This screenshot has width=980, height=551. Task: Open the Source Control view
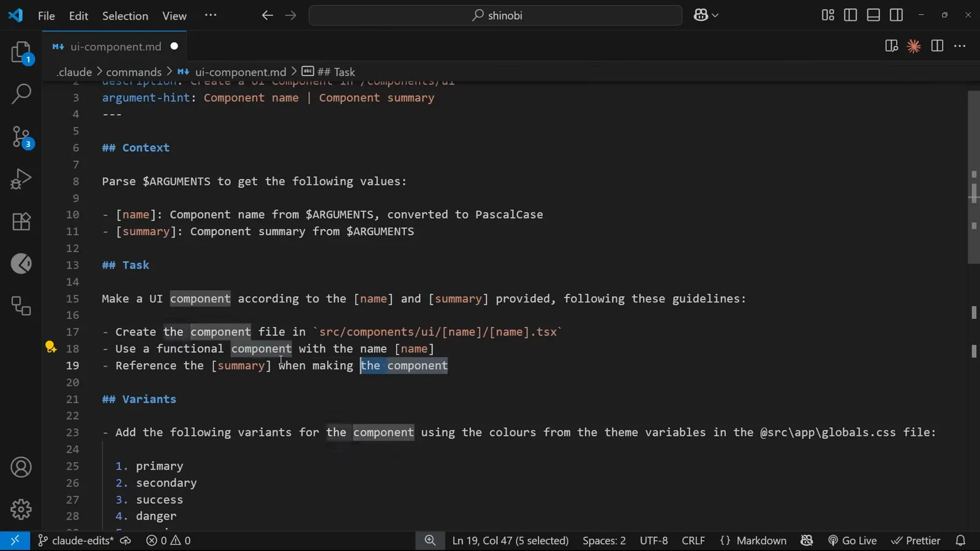pos(21,137)
